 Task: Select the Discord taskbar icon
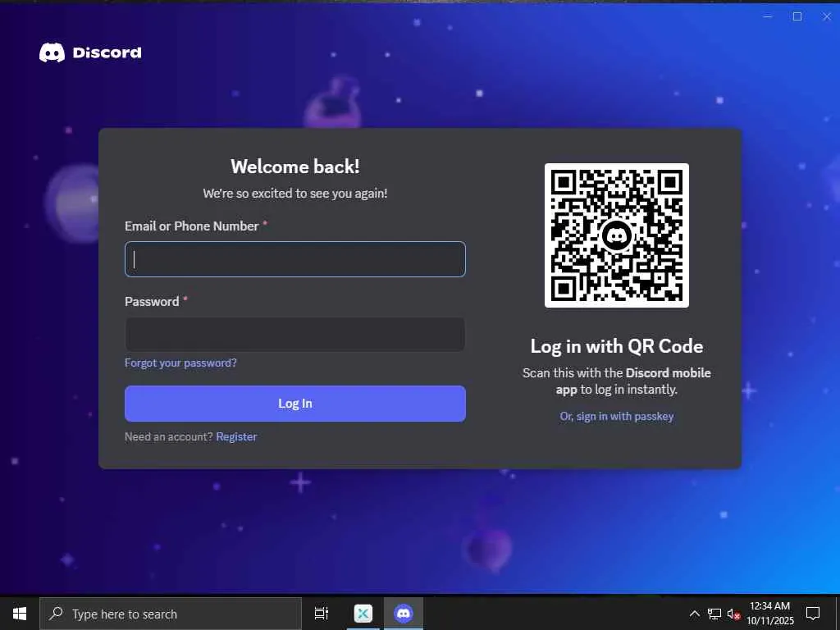(x=404, y=614)
